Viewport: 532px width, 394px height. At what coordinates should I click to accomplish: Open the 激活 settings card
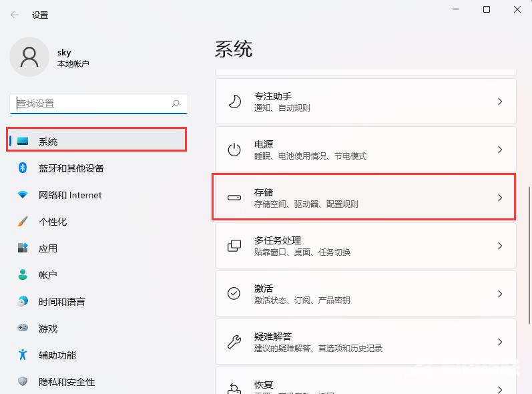coord(365,294)
